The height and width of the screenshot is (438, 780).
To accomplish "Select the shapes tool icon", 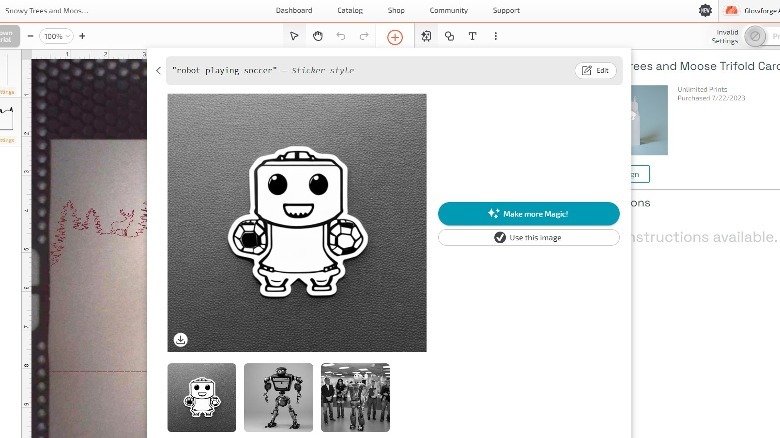I will [x=449, y=36].
